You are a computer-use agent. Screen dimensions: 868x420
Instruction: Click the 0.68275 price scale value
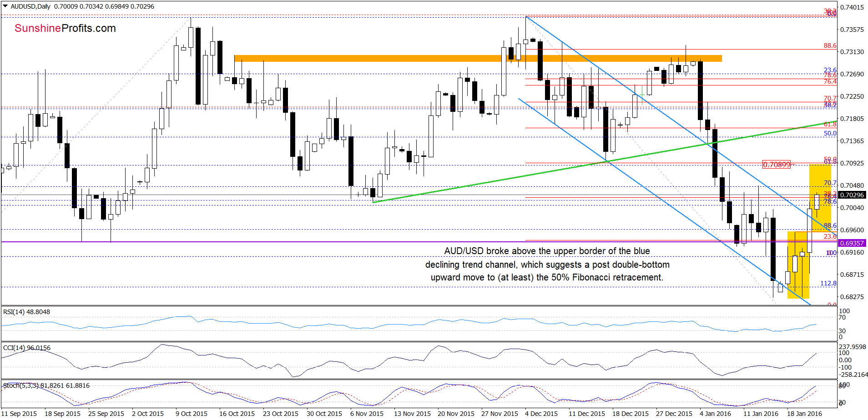pos(852,297)
